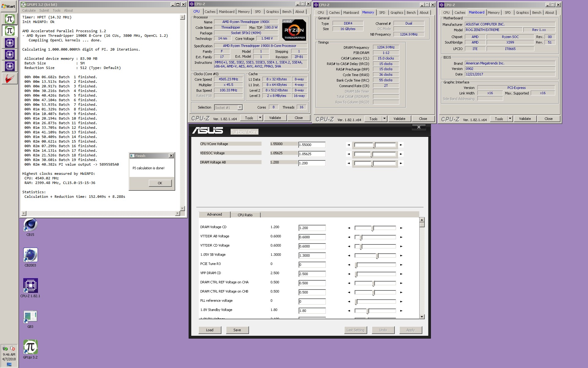The height and width of the screenshot is (368, 588).
Task: Decrease CPU VCore Voltage with left arrow
Action: click(349, 145)
